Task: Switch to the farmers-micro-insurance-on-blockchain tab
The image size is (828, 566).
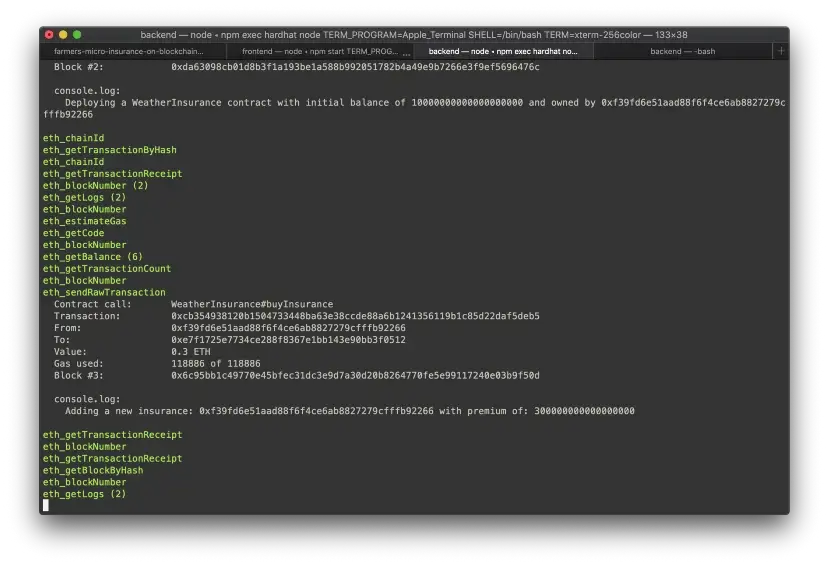Action: pos(128,51)
